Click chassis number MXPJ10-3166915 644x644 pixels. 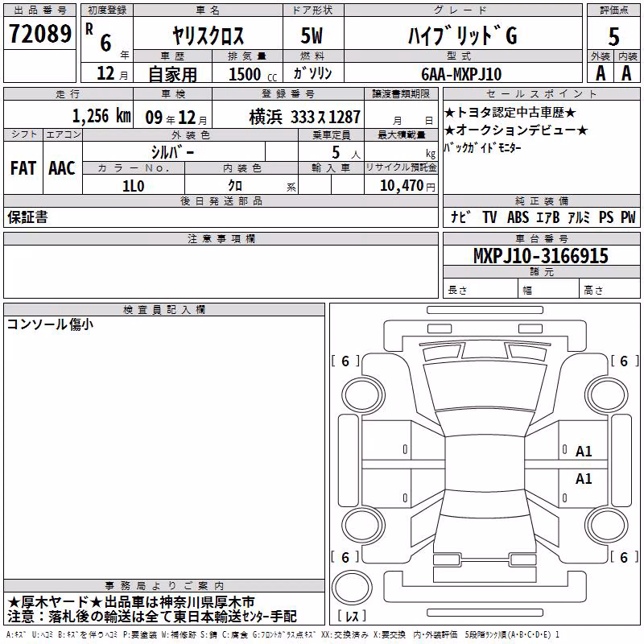pos(540,255)
